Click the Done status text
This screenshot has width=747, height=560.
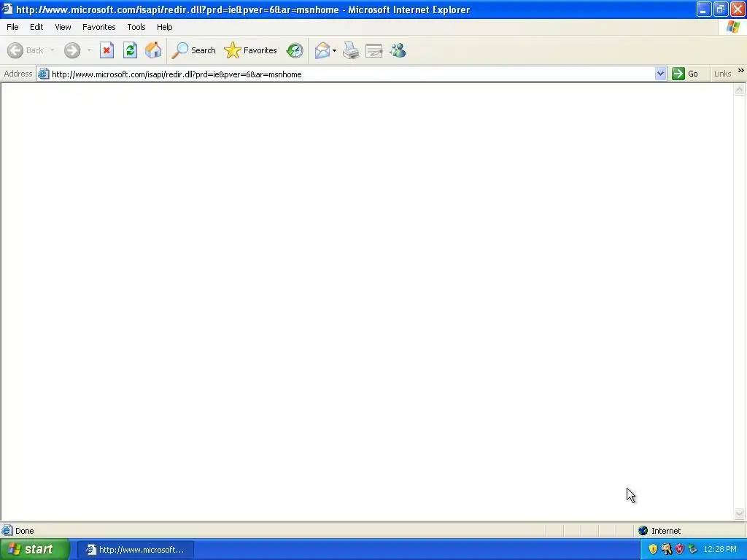24,531
